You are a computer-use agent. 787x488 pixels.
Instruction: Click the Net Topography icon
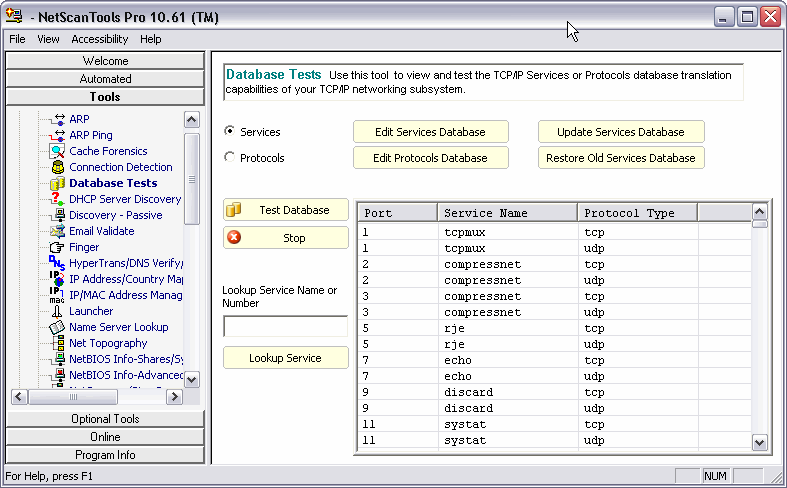point(59,343)
